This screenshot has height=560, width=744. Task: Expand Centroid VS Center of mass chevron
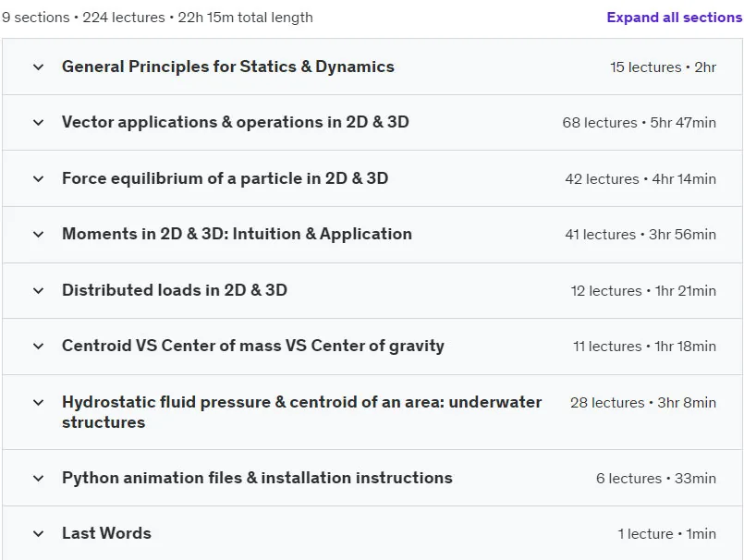point(39,346)
